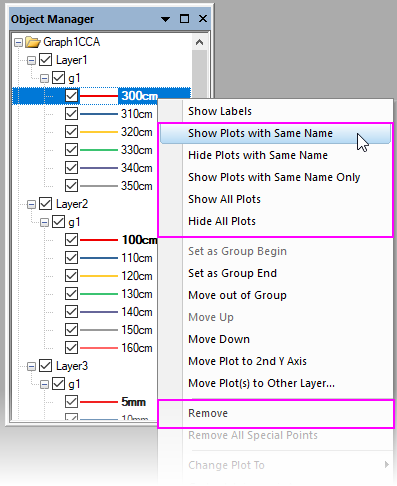Click the red line sample of 300cm

click(99, 96)
